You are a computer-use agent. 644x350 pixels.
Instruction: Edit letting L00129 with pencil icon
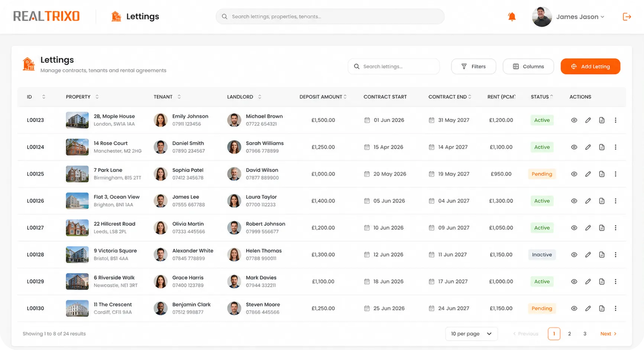[x=588, y=282]
